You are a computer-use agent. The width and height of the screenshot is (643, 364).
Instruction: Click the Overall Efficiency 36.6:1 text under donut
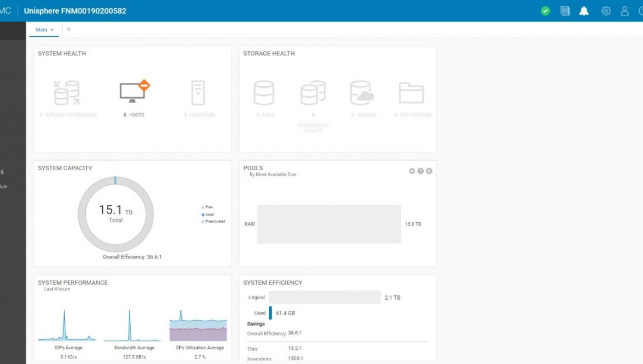click(132, 257)
